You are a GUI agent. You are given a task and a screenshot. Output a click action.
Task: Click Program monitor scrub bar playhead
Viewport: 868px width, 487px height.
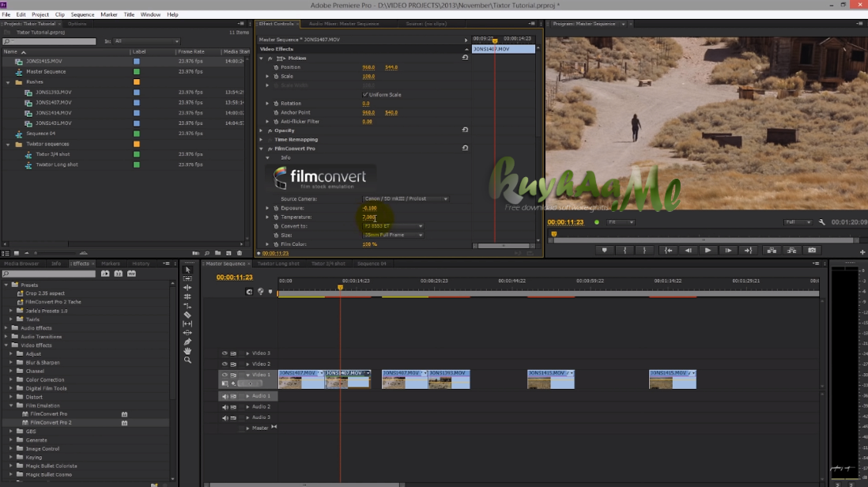[x=553, y=235]
